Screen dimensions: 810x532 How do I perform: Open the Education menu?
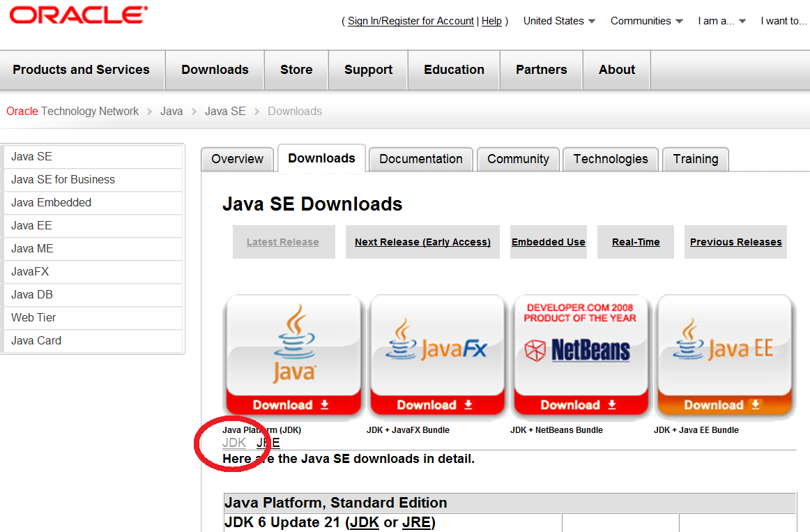pos(454,70)
